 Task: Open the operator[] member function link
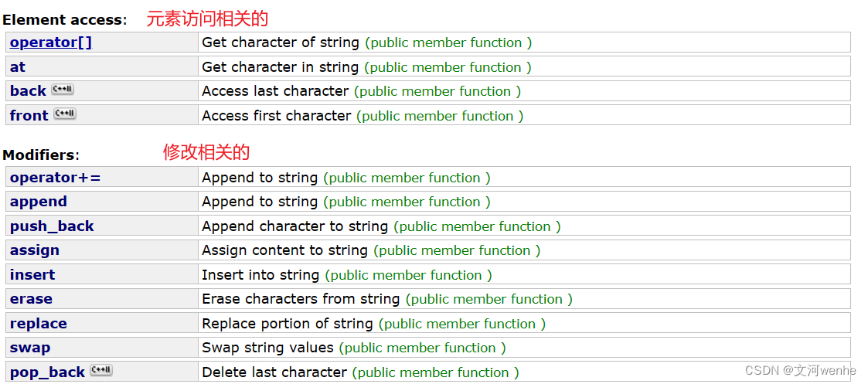pos(51,42)
